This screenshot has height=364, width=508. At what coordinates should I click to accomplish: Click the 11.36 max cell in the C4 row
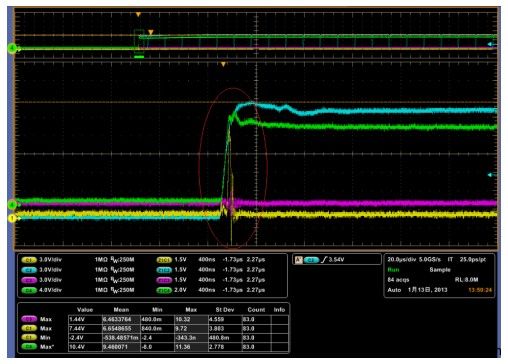[191, 347]
